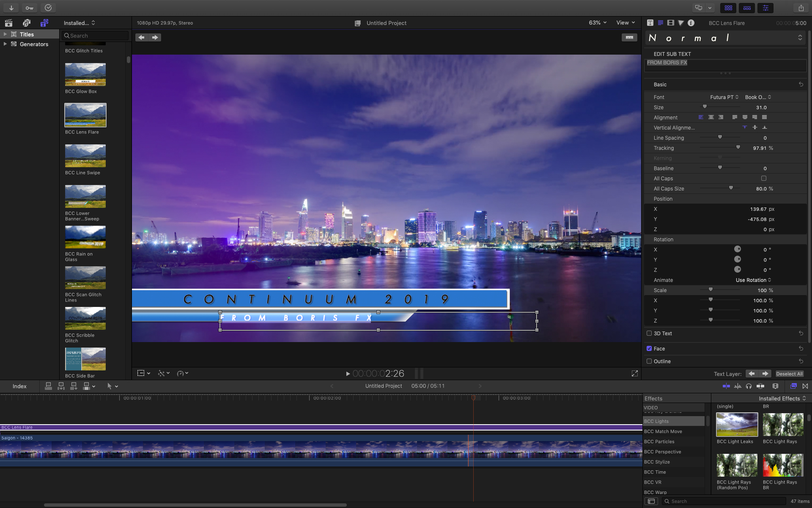This screenshot has width=812, height=508.
Task: Click the Share export icon
Action: (801, 8)
